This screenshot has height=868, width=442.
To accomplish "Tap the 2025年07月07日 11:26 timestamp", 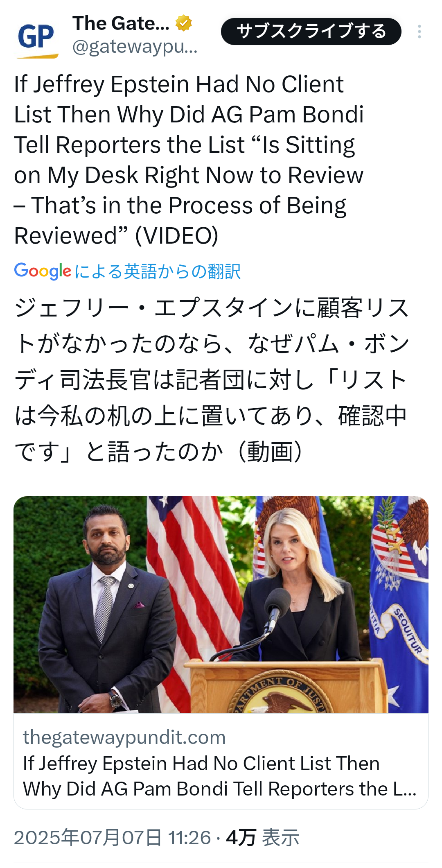I will coord(113,838).
